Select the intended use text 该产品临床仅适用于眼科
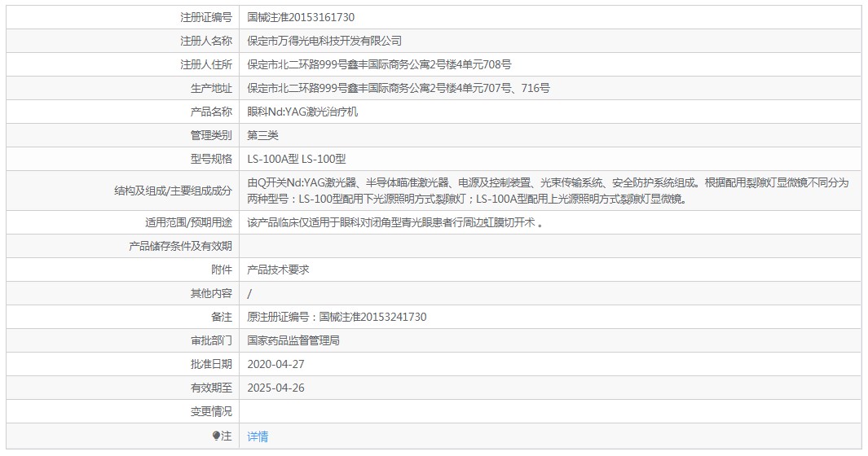The width and height of the screenshot is (868, 456). point(394,222)
